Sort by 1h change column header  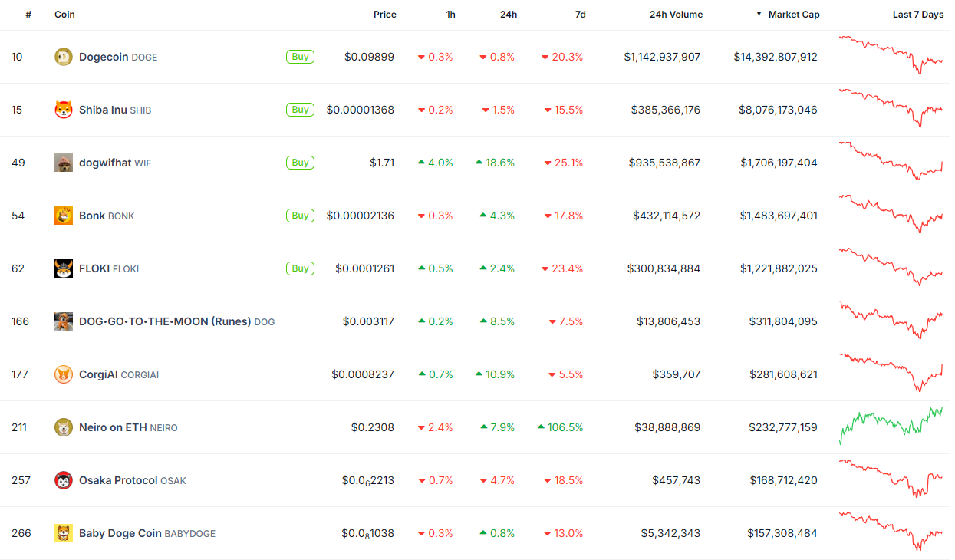click(450, 15)
